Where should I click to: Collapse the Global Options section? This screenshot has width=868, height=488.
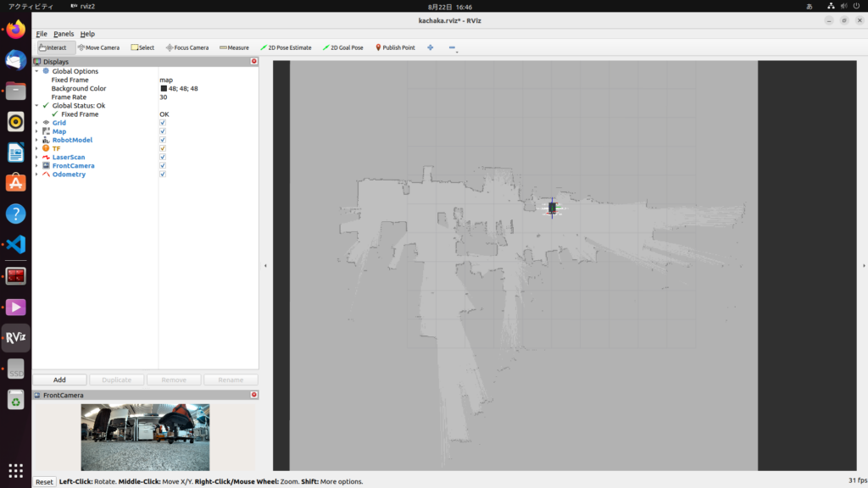pos(36,71)
